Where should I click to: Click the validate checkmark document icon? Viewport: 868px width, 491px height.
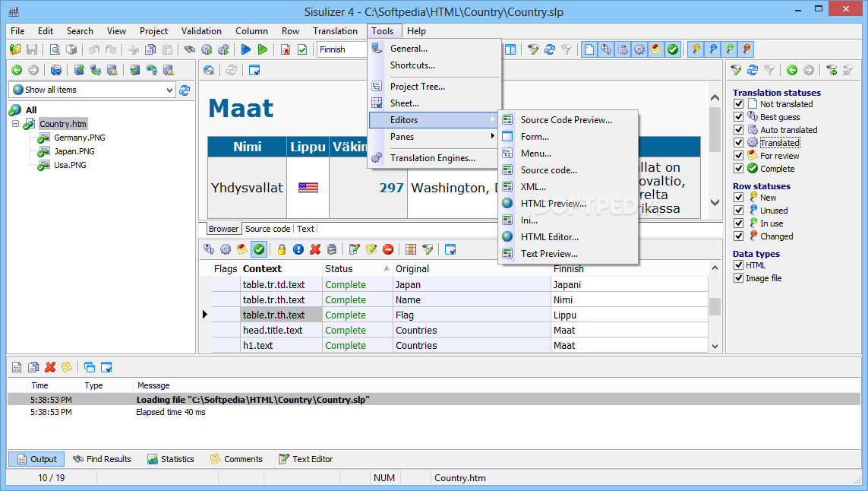tap(302, 49)
